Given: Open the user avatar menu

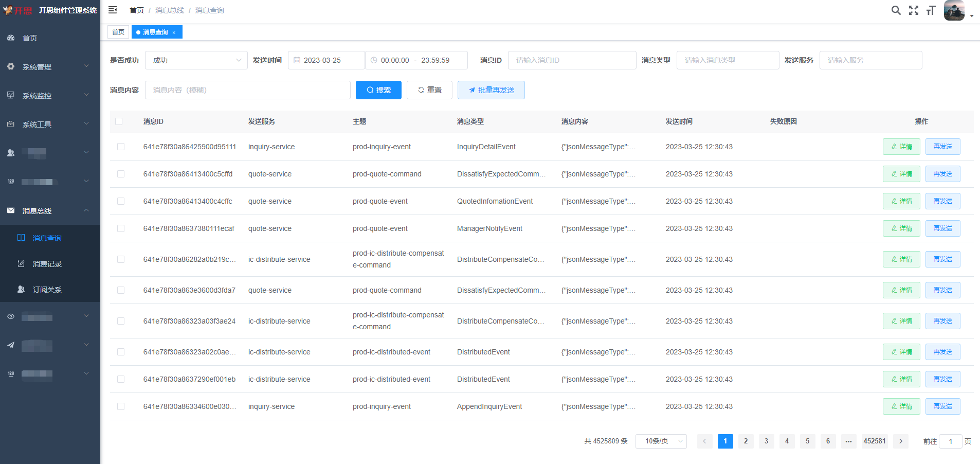Looking at the screenshot, I should (x=954, y=10).
